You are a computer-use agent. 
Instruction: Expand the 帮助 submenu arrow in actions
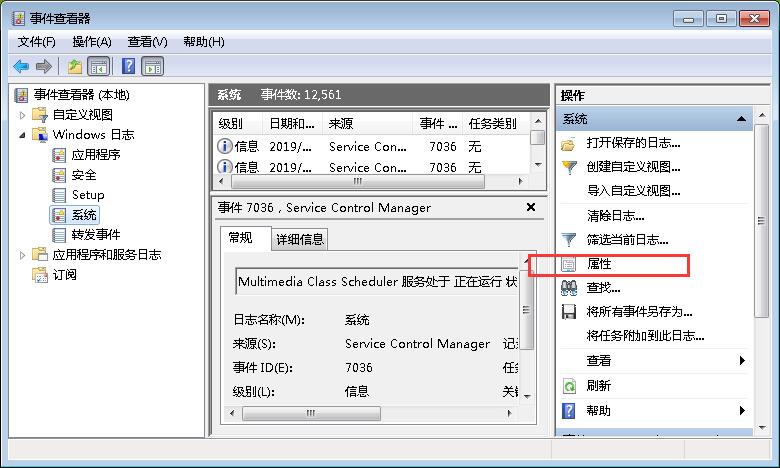tap(742, 410)
